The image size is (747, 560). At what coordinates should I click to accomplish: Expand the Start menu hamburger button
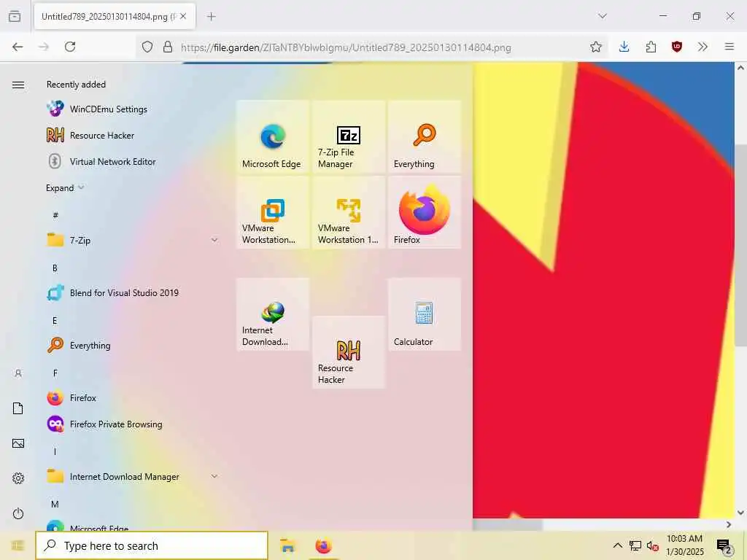click(18, 85)
